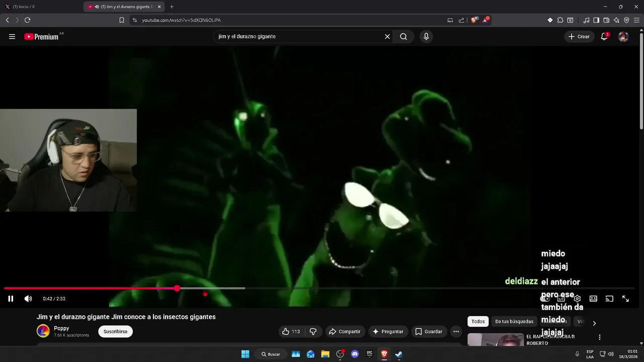
Task: Click the Preguntar ask button
Action: (x=387, y=331)
